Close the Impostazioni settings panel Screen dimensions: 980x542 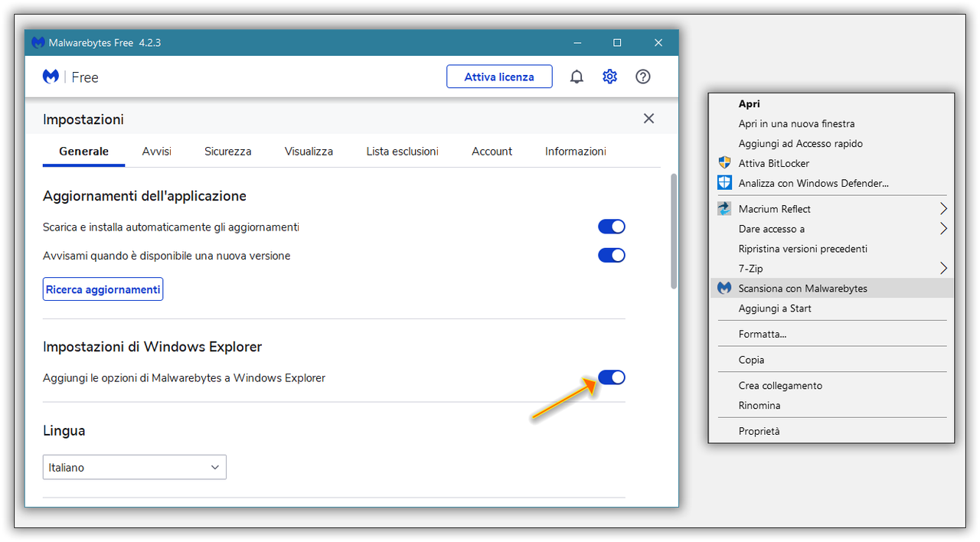[x=648, y=119]
